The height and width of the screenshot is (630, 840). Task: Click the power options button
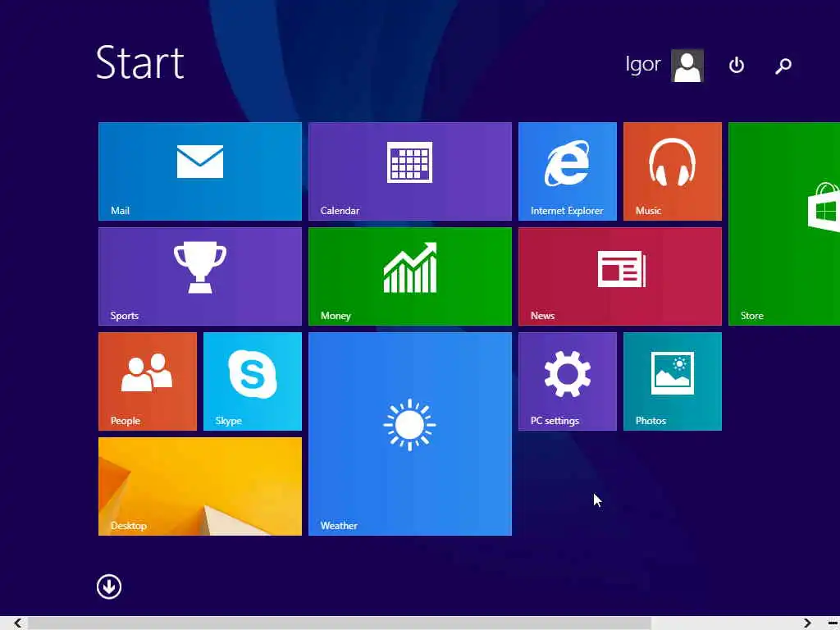point(737,66)
